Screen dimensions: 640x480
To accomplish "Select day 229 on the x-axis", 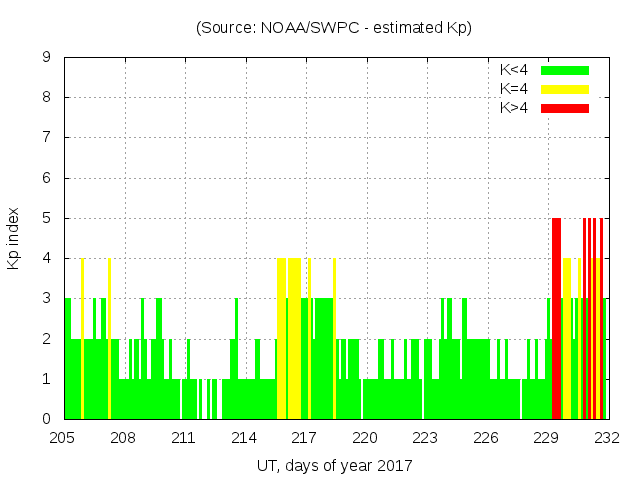I will click(546, 438).
